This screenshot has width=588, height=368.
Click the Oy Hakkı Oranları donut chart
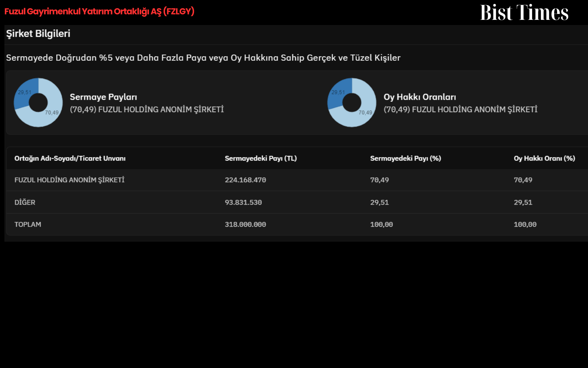(352, 102)
